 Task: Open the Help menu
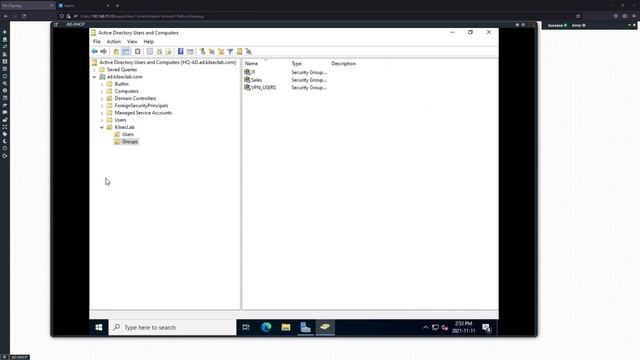coord(149,42)
